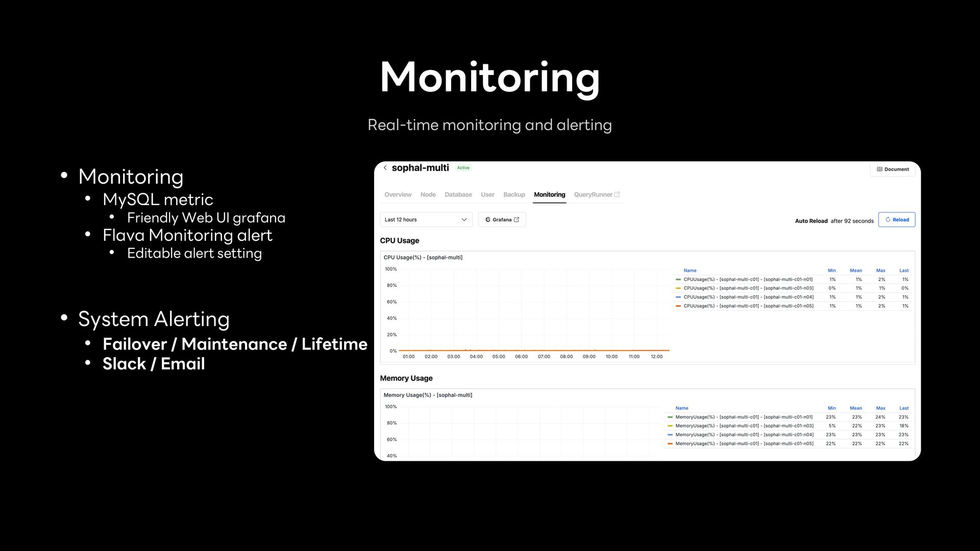Open the Database tab
The height and width of the screenshot is (551, 980).
pos(458,195)
